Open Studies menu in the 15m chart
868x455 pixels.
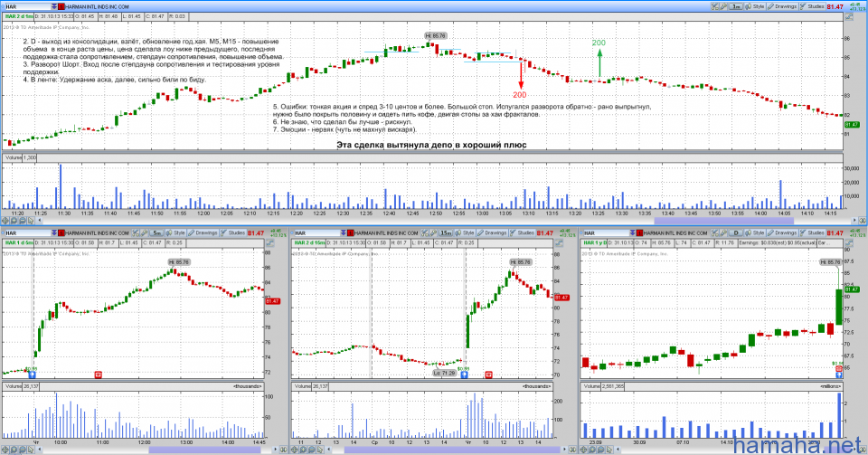click(x=522, y=232)
